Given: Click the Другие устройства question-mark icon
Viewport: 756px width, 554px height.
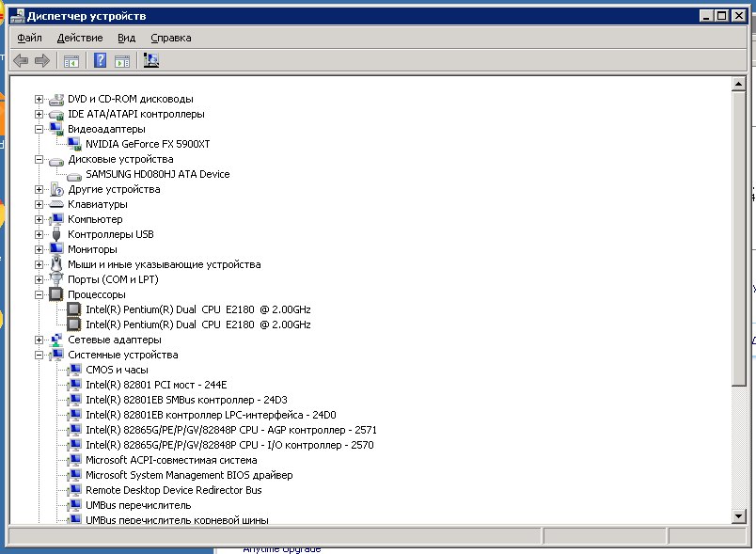Looking at the screenshot, I should [56, 189].
